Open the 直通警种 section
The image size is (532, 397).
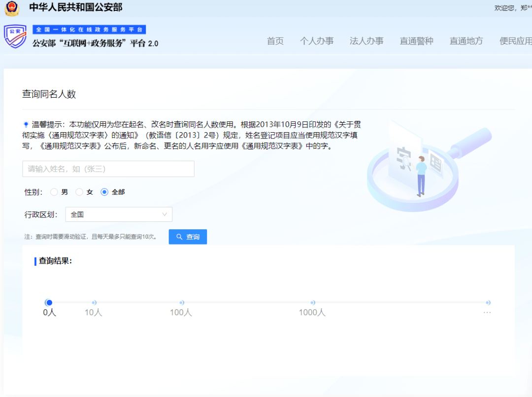[416, 41]
